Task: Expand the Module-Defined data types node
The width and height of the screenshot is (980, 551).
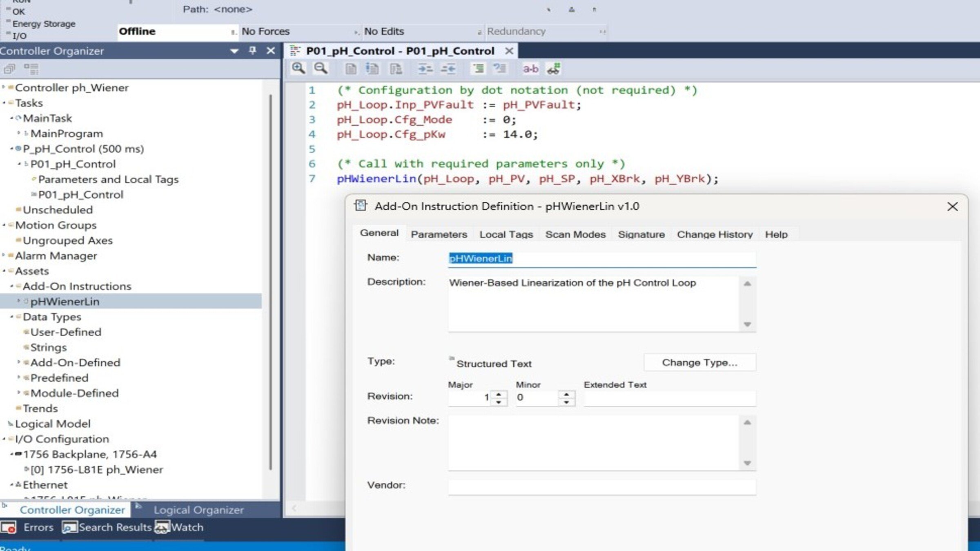Action: pyautogui.click(x=19, y=392)
